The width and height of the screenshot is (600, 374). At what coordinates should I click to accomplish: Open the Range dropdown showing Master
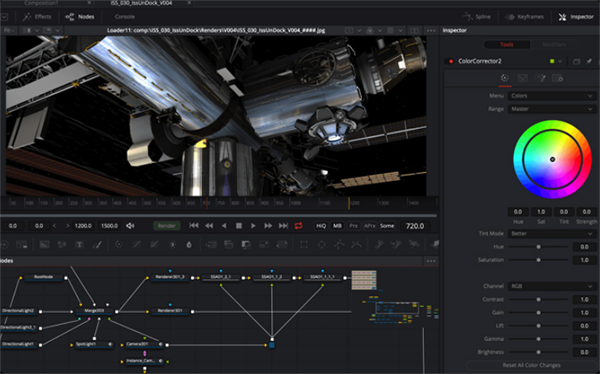click(552, 109)
